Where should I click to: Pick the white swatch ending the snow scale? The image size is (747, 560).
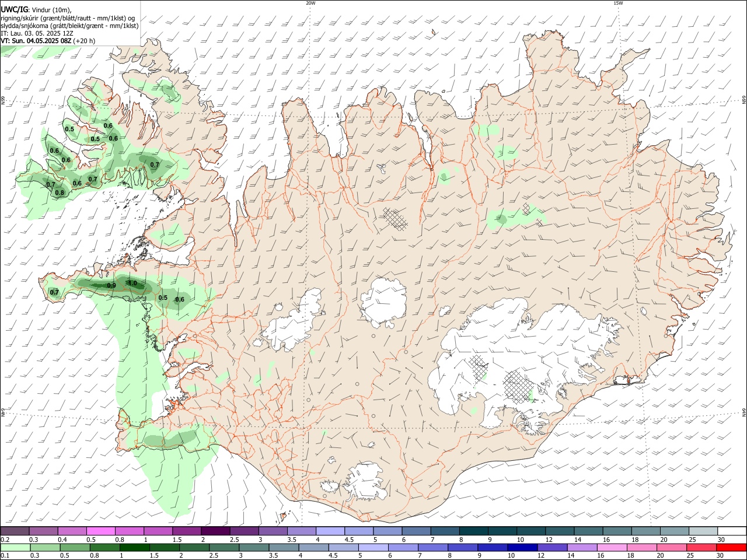731,531
